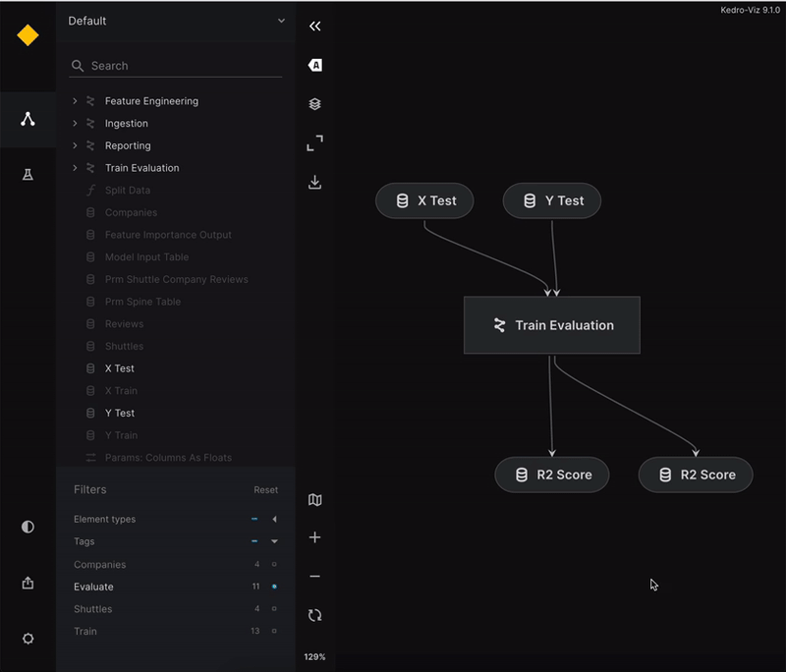Collapse the sidebar with double chevron

[314, 27]
